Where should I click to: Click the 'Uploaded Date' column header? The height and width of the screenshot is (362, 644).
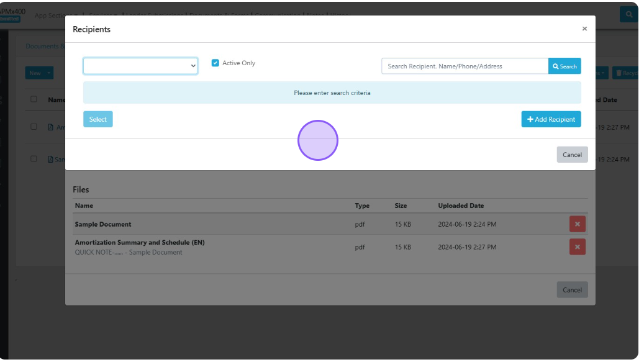click(461, 206)
